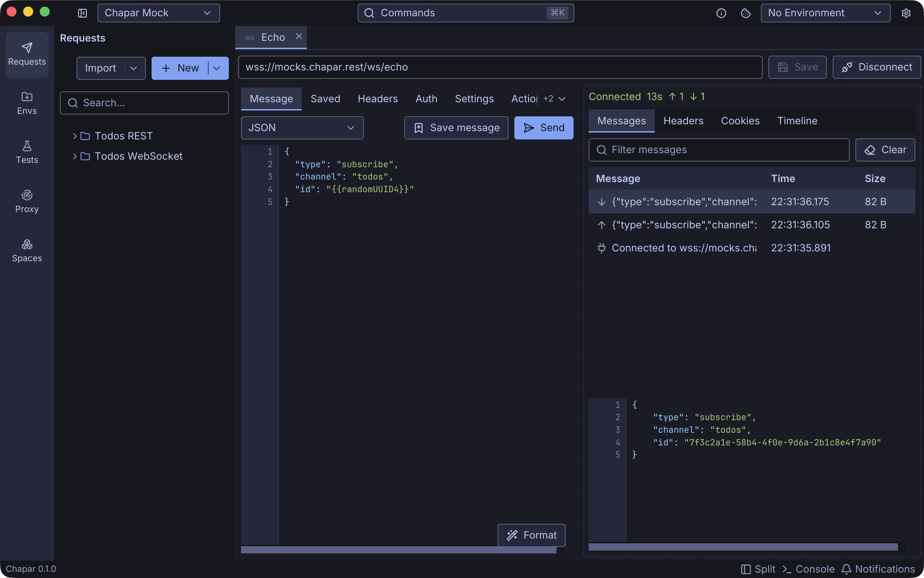The height and width of the screenshot is (578, 924).
Task: Switch to the Saved tab
Action: click(325, 99)
